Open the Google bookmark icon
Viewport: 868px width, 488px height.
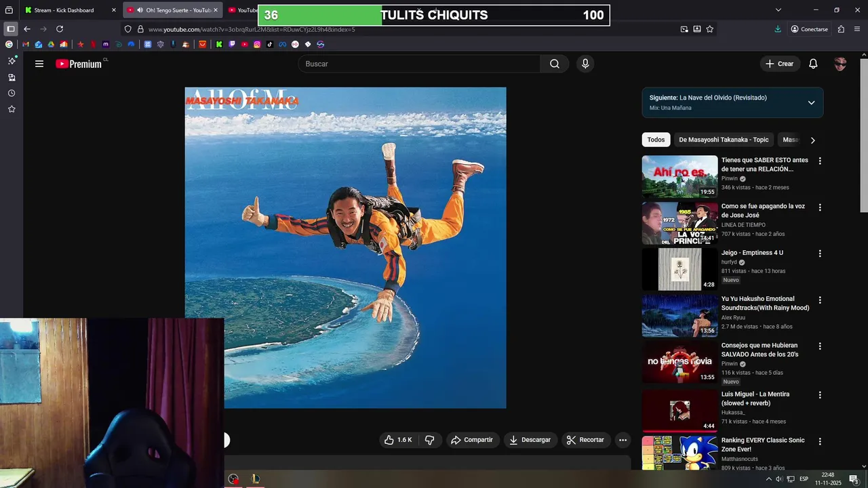[9, 44]
